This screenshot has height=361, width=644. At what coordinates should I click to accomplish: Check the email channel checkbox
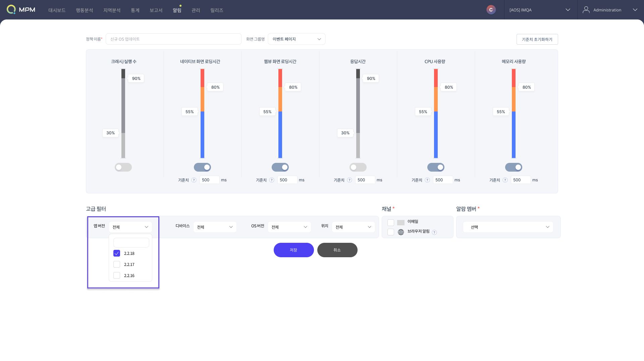click(x=391, y=223)
